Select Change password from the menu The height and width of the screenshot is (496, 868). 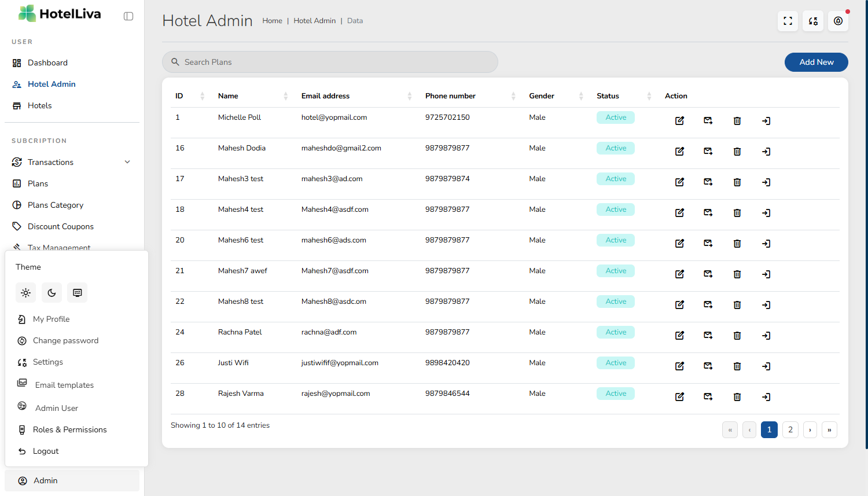[65, 340]
